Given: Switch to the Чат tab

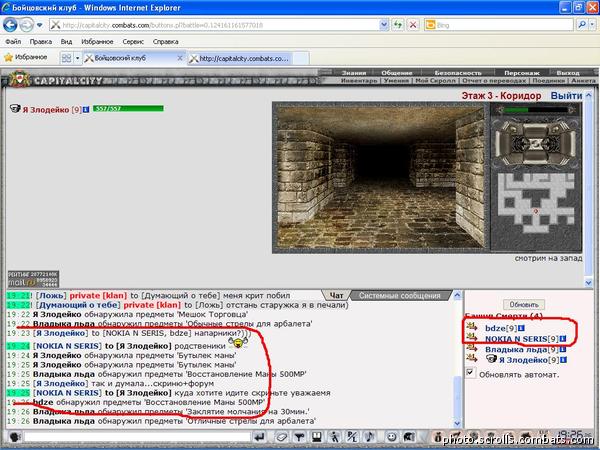Looking at the screenshot, I should pyautogui.click(x=336, y=295).
